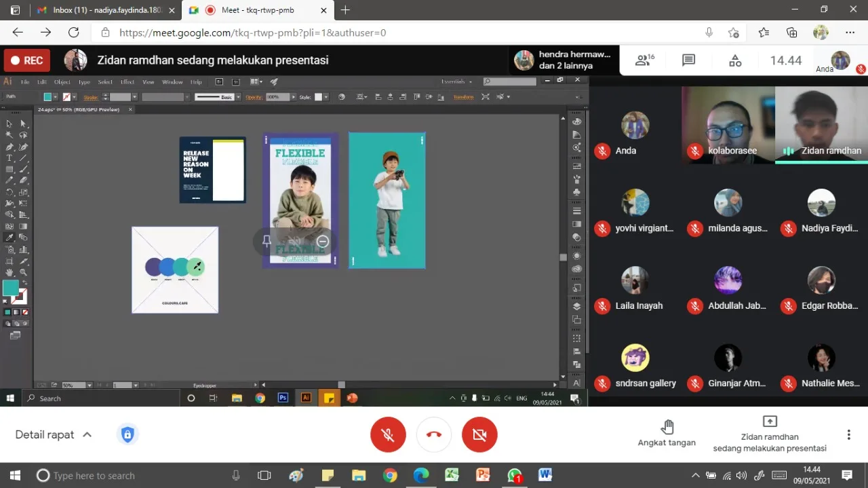Open Meet more options menu
This screenshot has height=488, width=868.
tap(848, 434)
